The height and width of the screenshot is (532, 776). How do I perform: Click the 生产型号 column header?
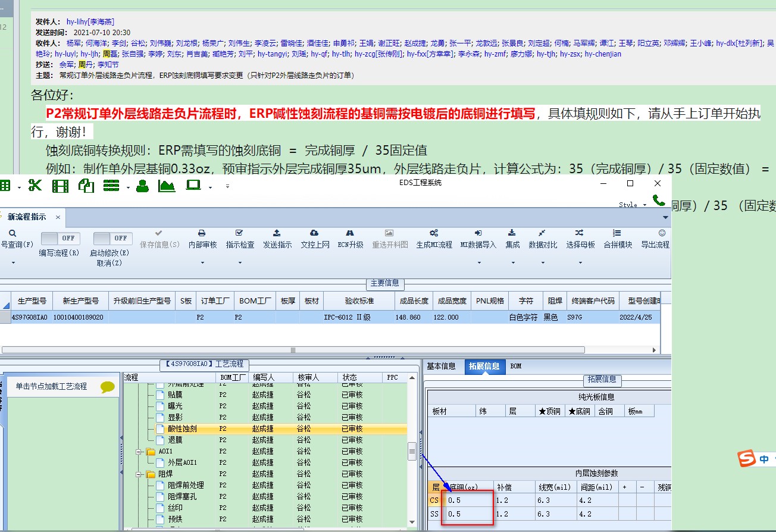click(x=32, y=301)
